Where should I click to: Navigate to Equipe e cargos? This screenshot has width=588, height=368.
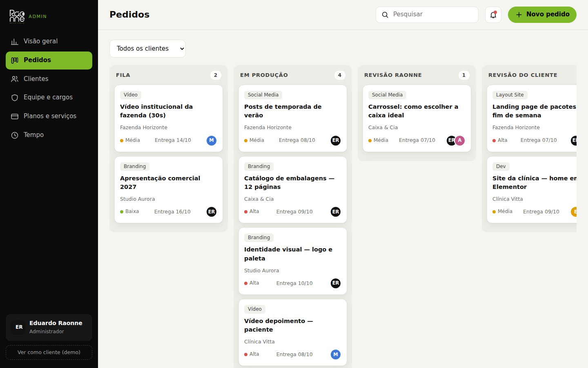(x=49, y=97)
